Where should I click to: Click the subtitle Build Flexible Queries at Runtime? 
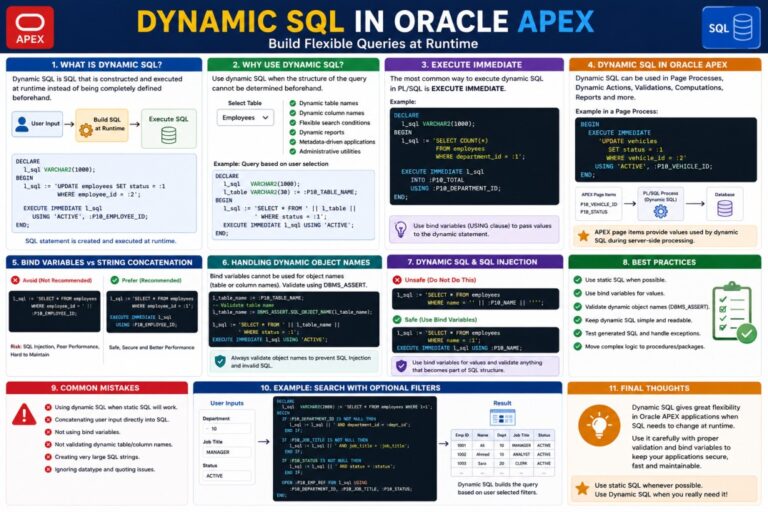[373, 44]
